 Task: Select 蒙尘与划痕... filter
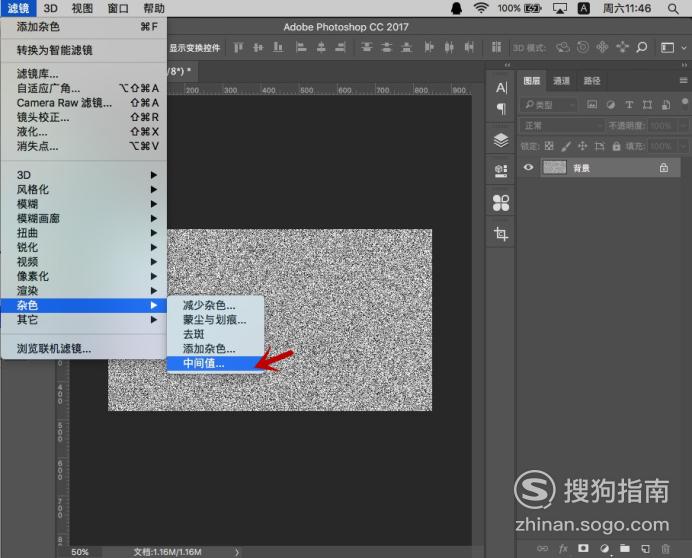click(x=215, y=320)
